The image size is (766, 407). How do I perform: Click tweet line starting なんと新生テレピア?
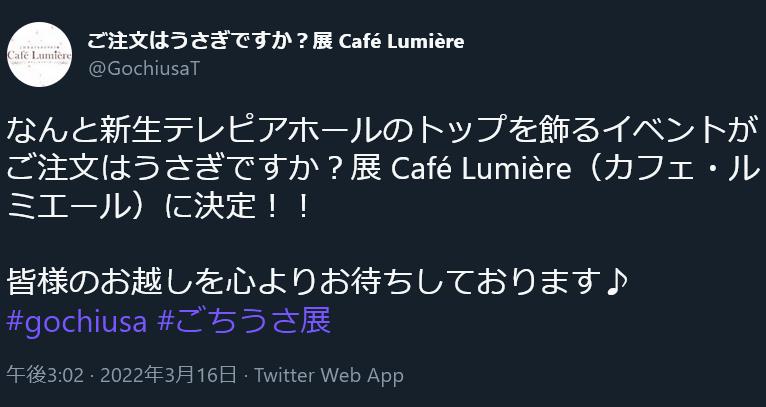383,131
